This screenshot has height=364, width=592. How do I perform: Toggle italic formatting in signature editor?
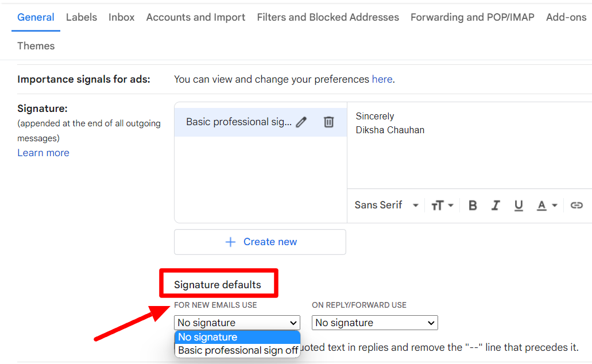496,206
